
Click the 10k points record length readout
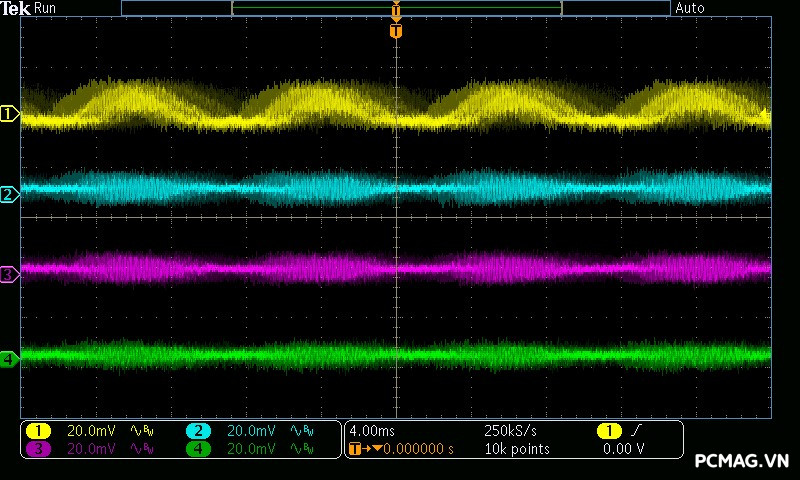point(516,449)
